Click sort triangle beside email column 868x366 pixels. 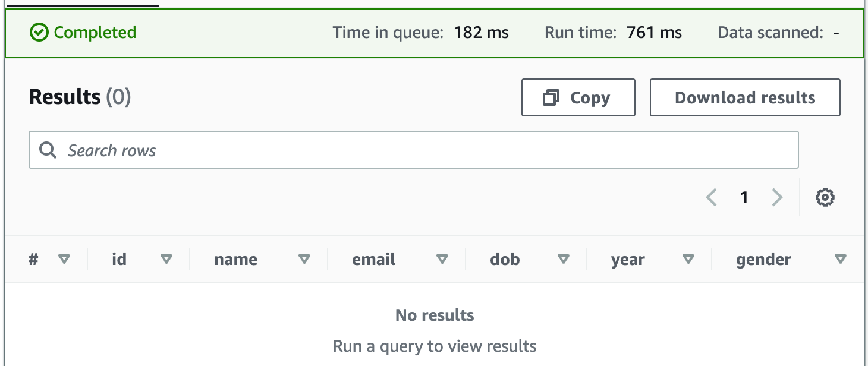coord(442,259)
